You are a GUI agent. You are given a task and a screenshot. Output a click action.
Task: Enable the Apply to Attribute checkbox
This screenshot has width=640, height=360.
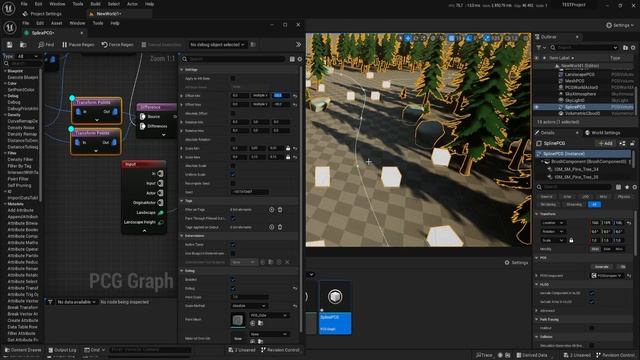(233, 78)
